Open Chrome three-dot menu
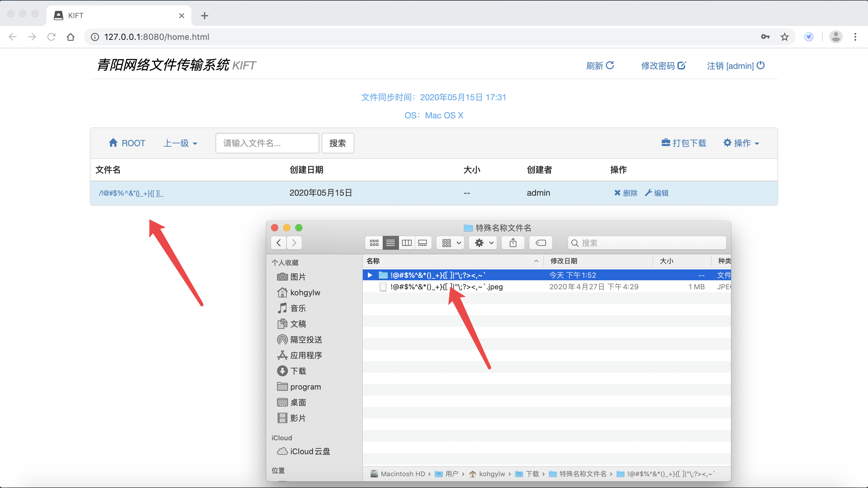This screenshot has height=488, width=868. 855,37
